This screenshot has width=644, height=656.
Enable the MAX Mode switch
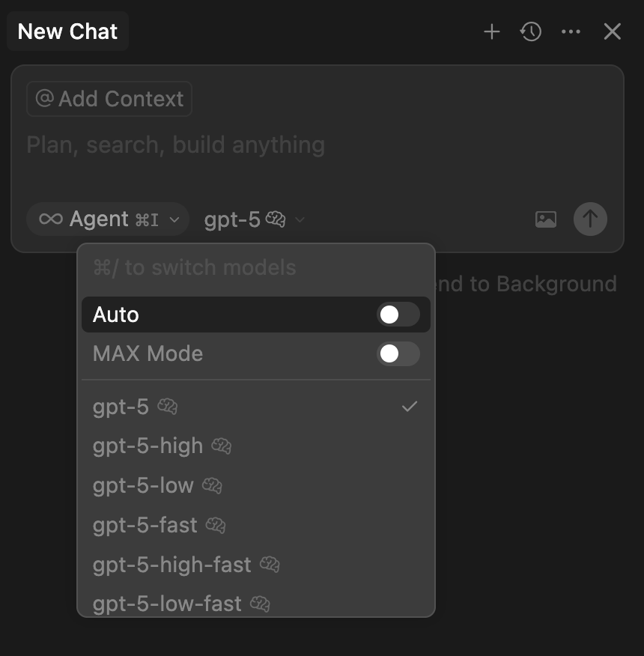point(398,354)
